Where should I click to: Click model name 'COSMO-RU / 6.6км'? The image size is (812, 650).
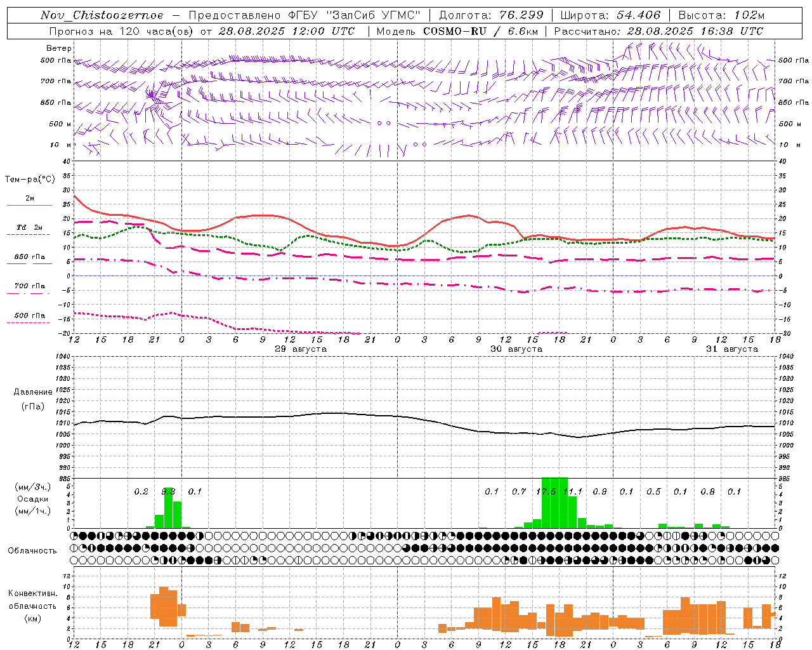click(x=480, y=31)
